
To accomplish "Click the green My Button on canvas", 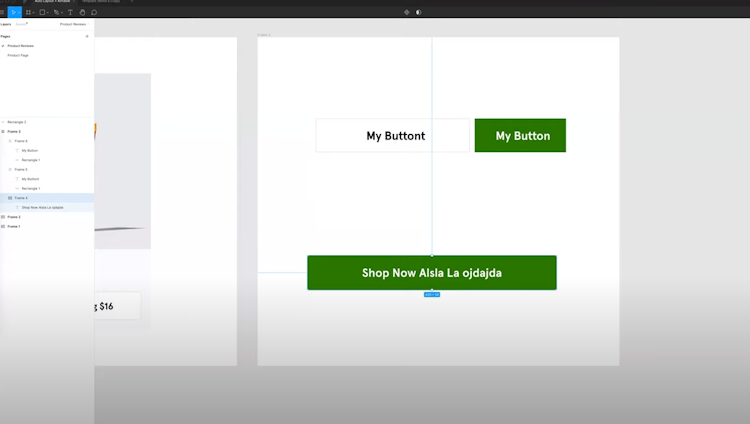I will (x=520, y=135).
